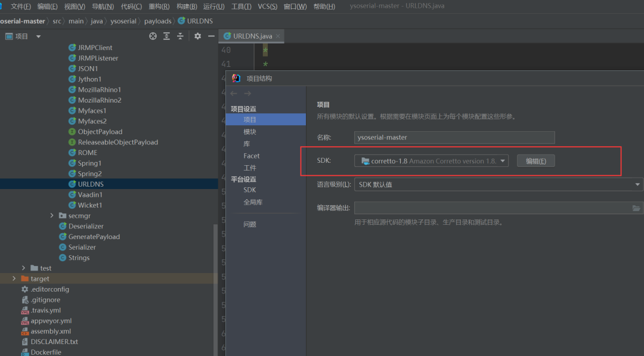Click the JRMPClient class icon
The image size is (644, 356).
(72, 47)
